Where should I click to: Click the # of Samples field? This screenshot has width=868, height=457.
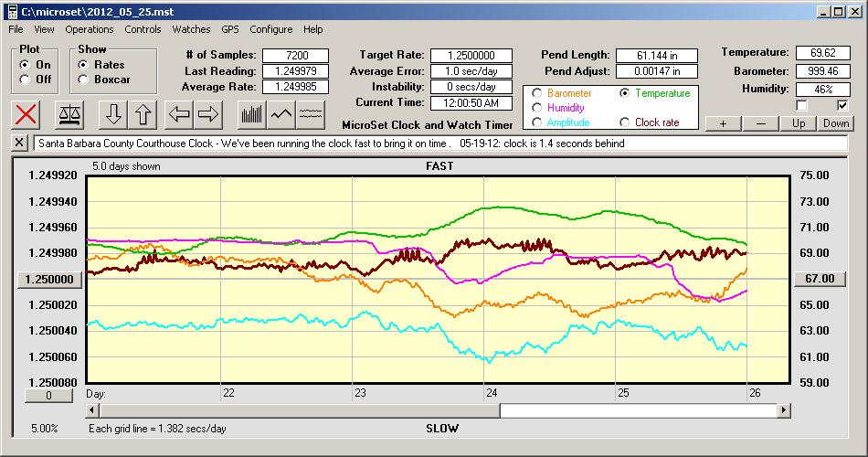296,56
